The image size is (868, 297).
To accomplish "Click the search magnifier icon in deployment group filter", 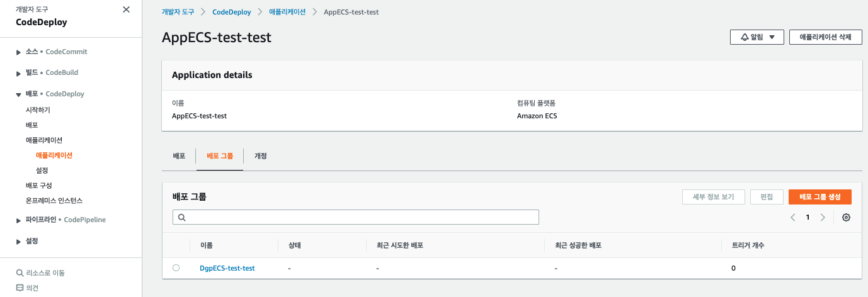I will coord(181,217).
